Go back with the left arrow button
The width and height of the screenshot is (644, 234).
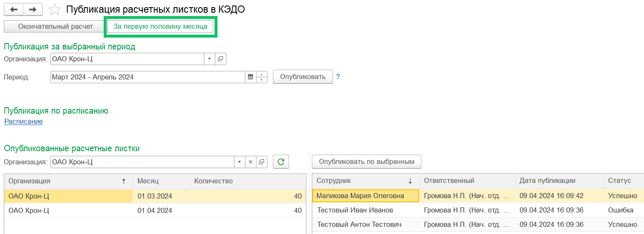tap(14, 9)
